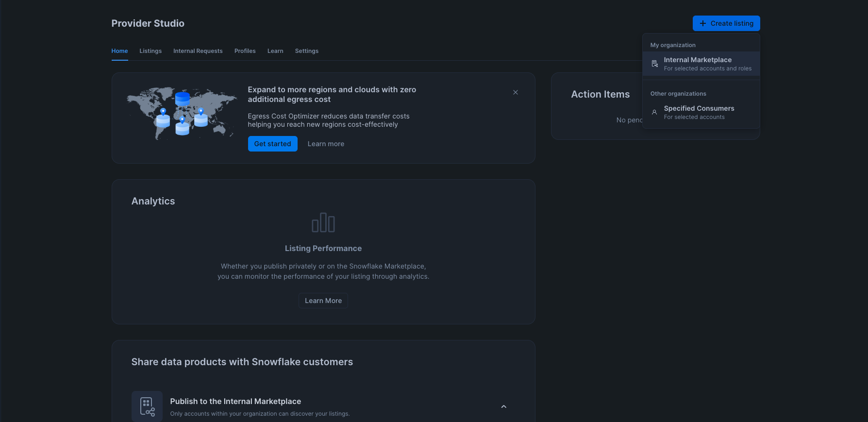
Task: Select the Home tab
Action: tap(119, 51)
